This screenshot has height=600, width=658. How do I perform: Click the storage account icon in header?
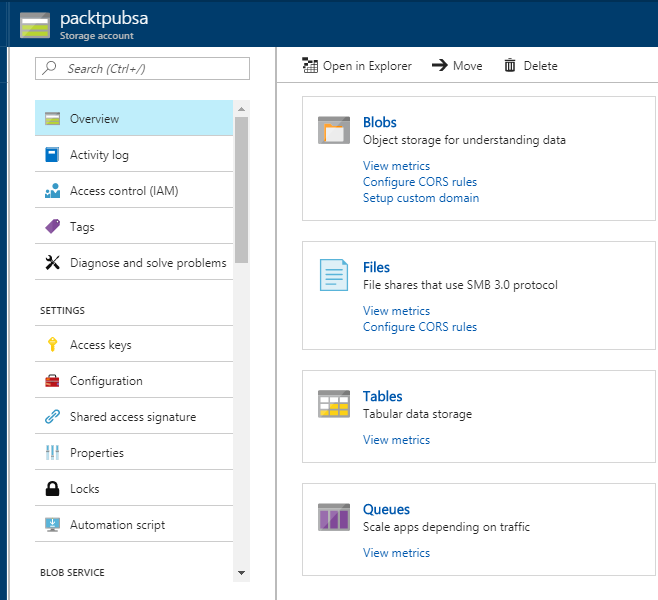click(x=34, y=26)
